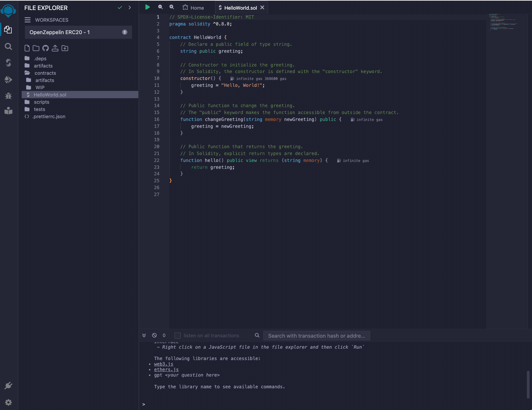The width and height of the screenshot is (532, 410).
Task: Close the HelloWorld.sol tab
Action: click(x=262, y=7)
